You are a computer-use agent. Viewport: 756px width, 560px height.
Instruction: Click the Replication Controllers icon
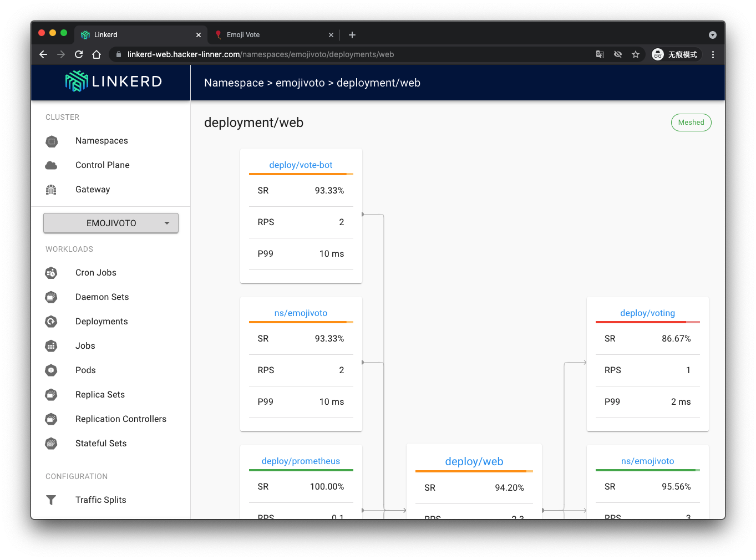[x=52, y=419]
